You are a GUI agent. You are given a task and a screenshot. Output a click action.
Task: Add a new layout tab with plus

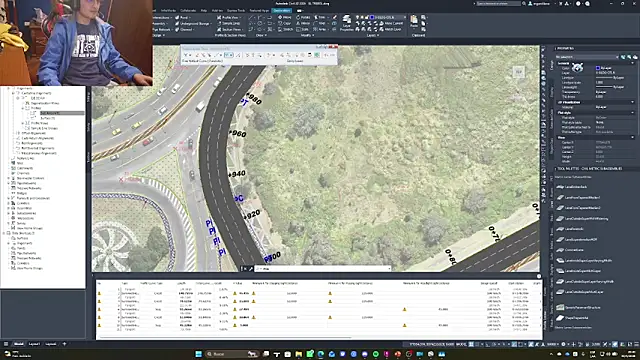[64, 344]
